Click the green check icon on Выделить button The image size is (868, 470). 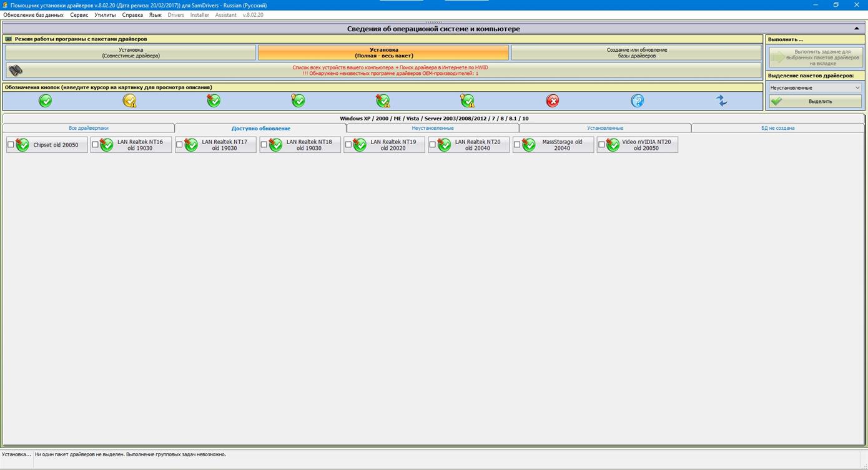click(x=776, y=101)
